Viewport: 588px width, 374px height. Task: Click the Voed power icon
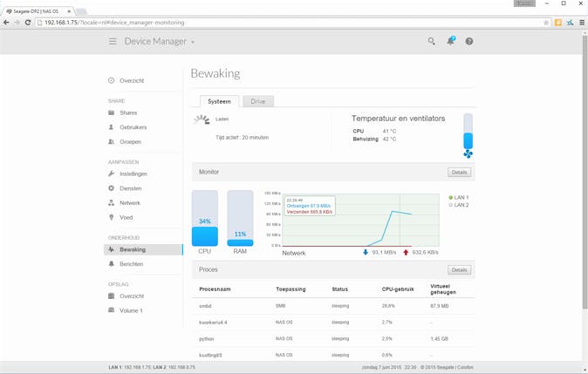112,217
